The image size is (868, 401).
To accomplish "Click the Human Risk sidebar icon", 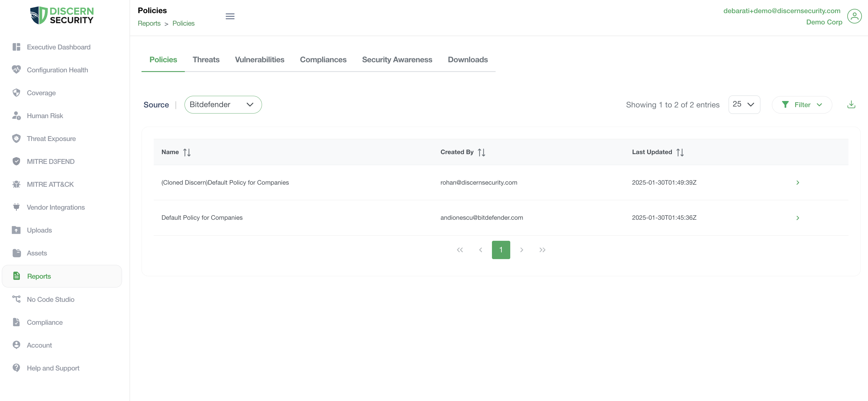I will pyautogui.click(x=16, y=116).
